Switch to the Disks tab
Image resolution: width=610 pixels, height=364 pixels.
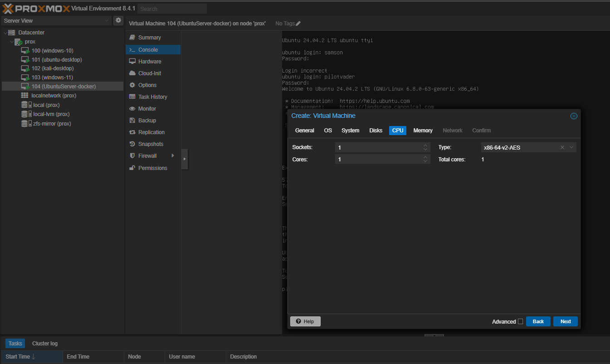tap(376, 131)
